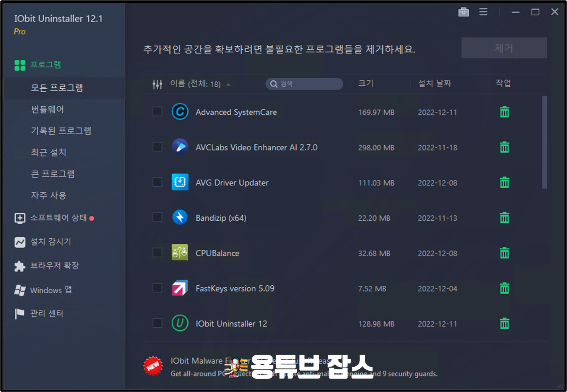Click the 작업 column header

click(x=503, y=83)
